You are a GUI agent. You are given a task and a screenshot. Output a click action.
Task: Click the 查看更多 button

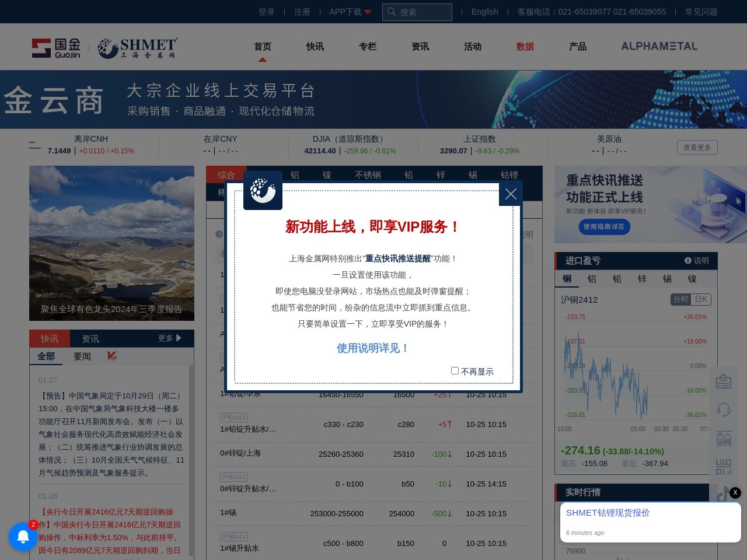tap(697, 147)
